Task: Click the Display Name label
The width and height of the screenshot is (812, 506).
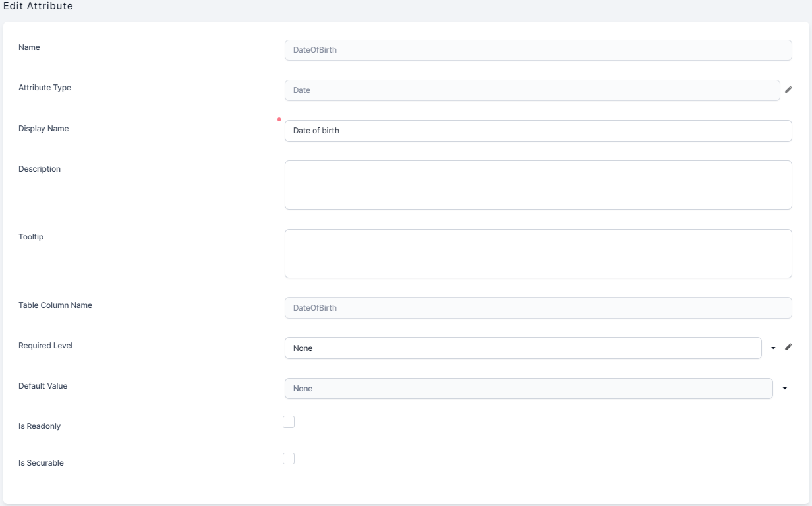Action: click(43, 129)
